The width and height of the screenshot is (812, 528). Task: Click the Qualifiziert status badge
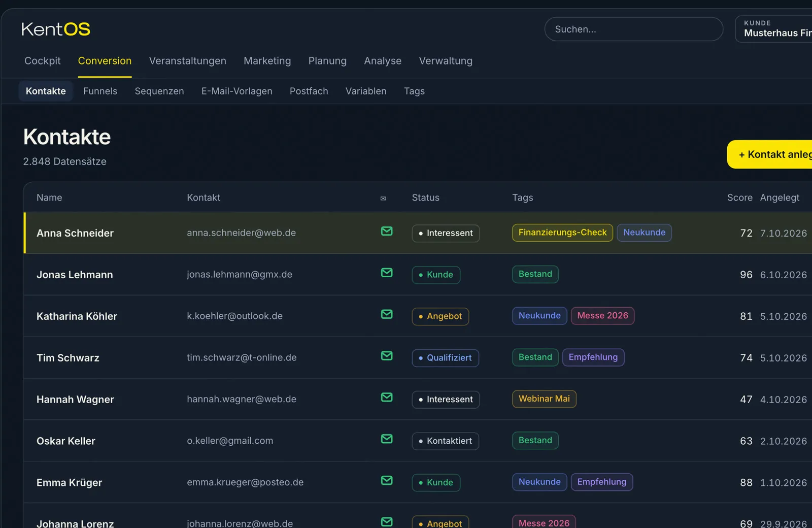click(446, 358)
